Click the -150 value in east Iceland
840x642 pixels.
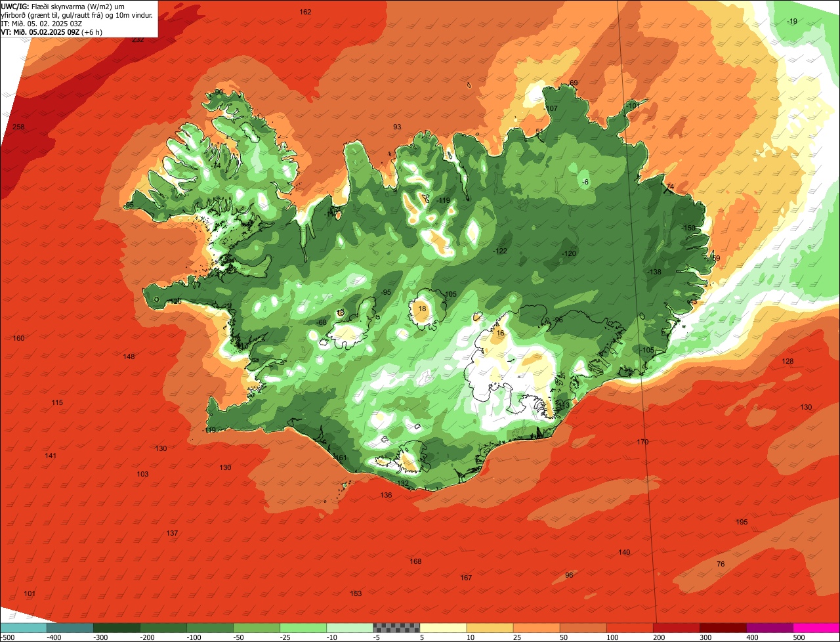click(x=688, y=228)
